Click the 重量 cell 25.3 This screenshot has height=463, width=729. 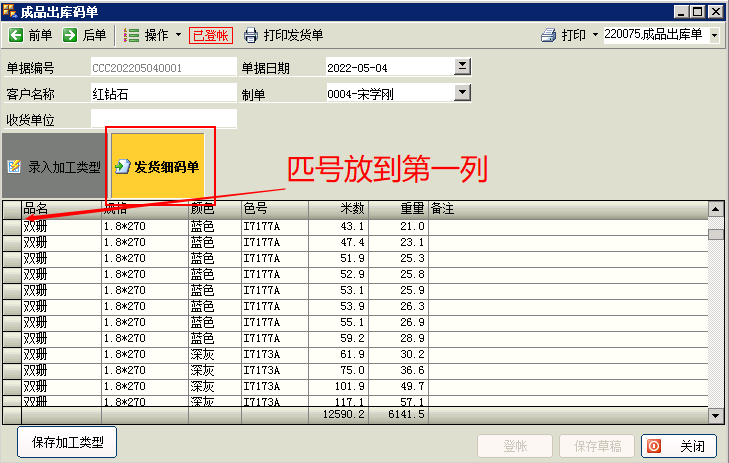coord(398,258)
